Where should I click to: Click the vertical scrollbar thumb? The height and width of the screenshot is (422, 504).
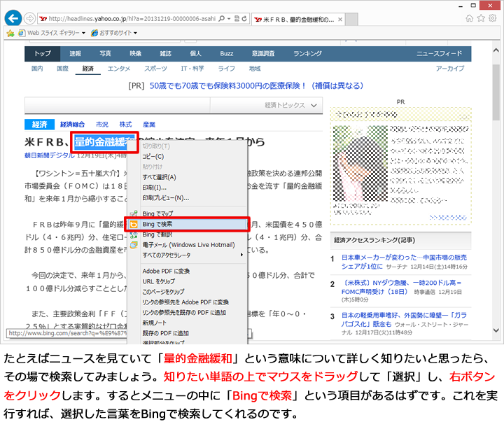(496, 92)
